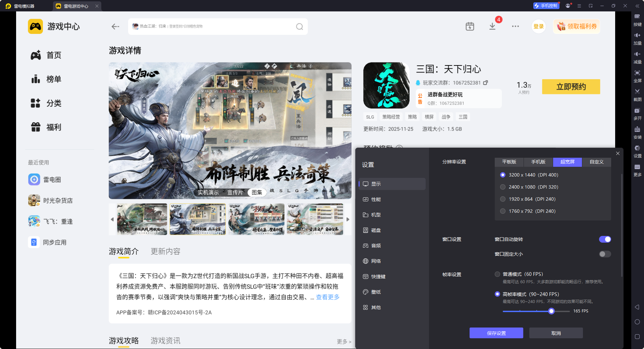This screenshot has height=349, width=644.
Task: Expand the description via 查看更多
Action: [x=328, y=297]
